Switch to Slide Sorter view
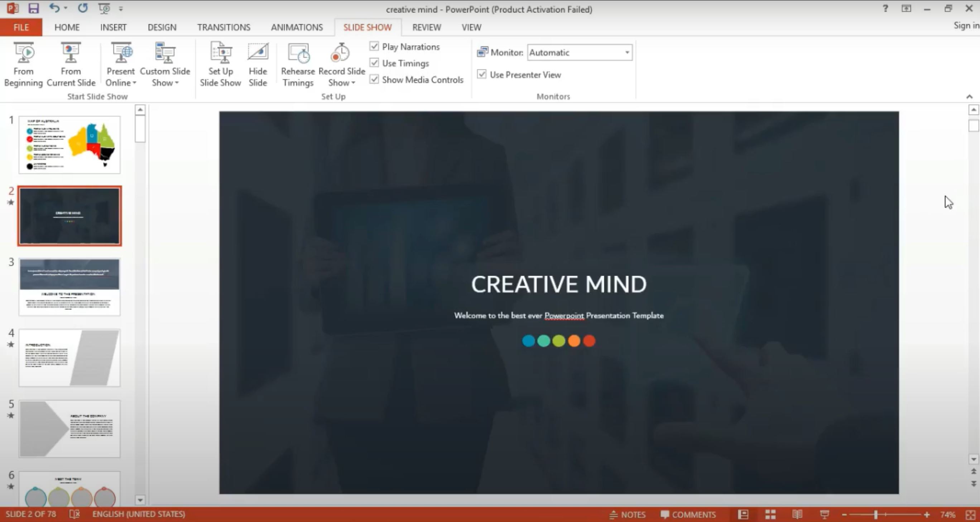 (x=771, y=514)
